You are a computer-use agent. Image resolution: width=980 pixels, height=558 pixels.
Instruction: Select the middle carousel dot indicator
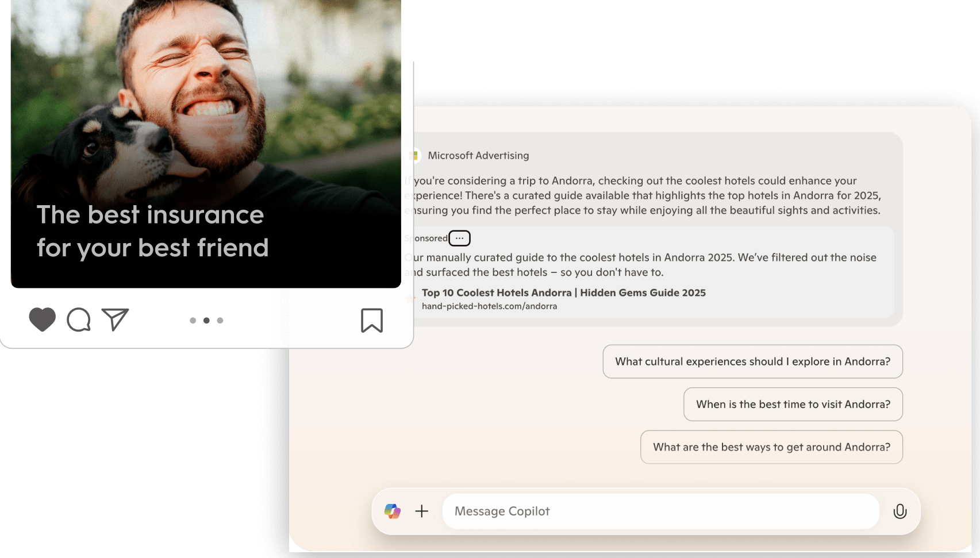tap(206, 321)
